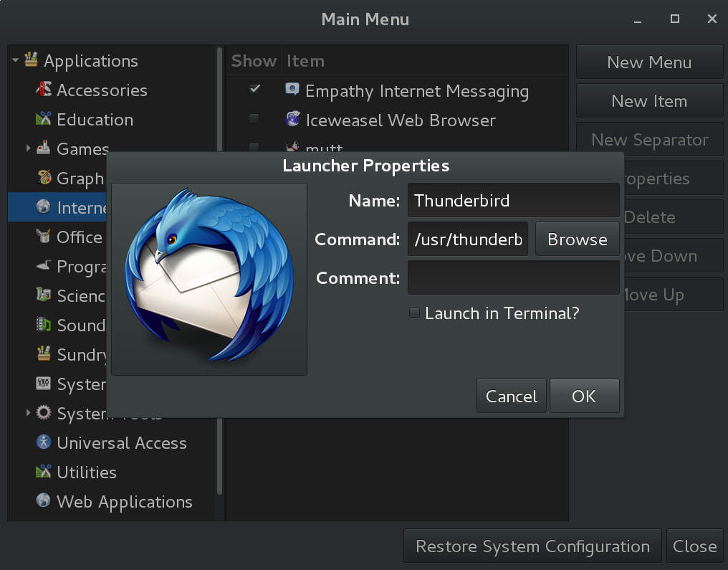Click the Move Down button
Viewport: 728px width, 570px height.
click(674, 255)
